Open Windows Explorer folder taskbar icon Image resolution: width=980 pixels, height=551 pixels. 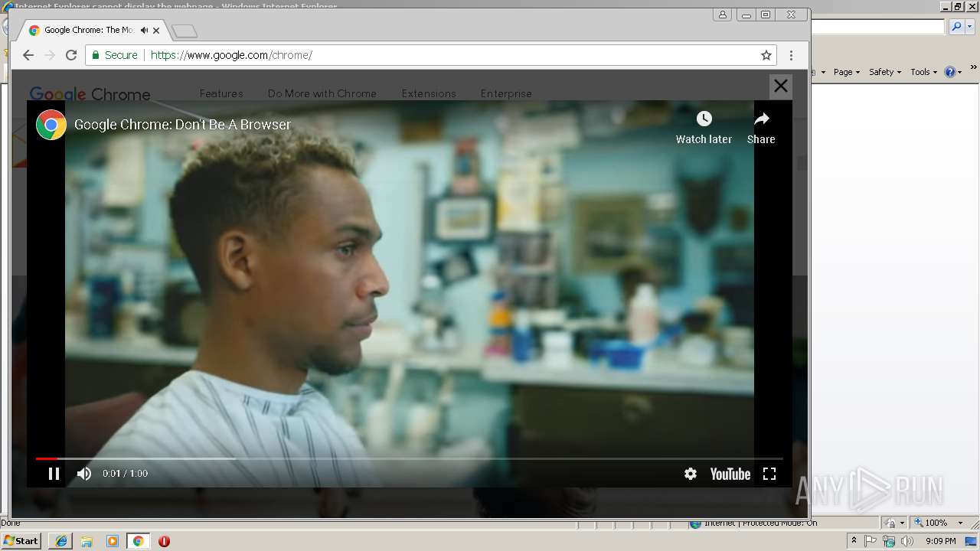click(x=87, y=541)
